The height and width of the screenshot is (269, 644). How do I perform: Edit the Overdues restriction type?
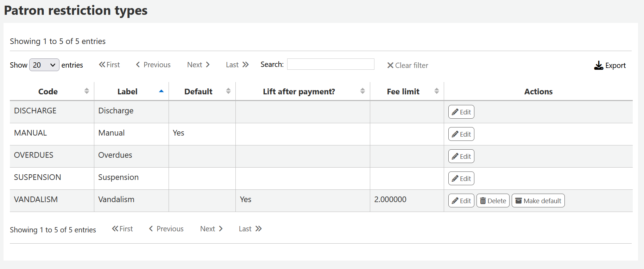pos(461,156)
